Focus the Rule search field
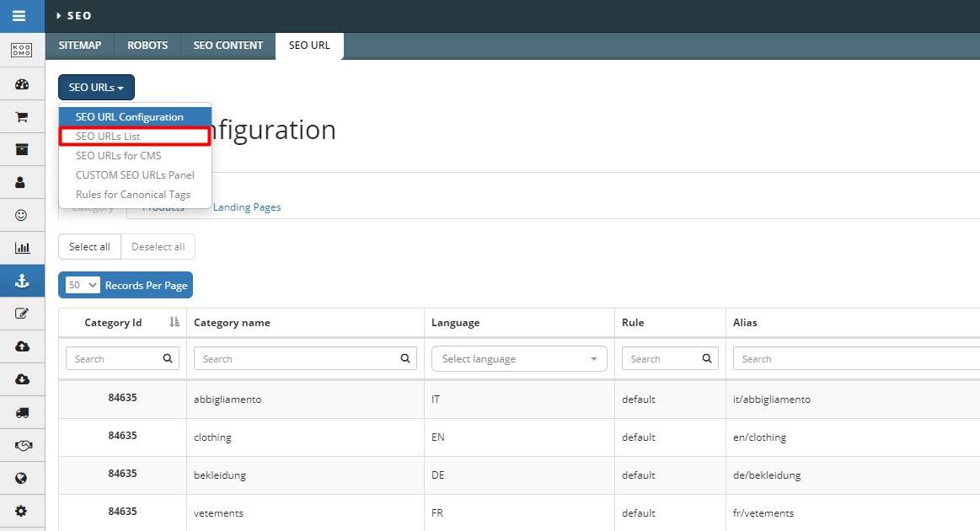 [x=670, y=358]
